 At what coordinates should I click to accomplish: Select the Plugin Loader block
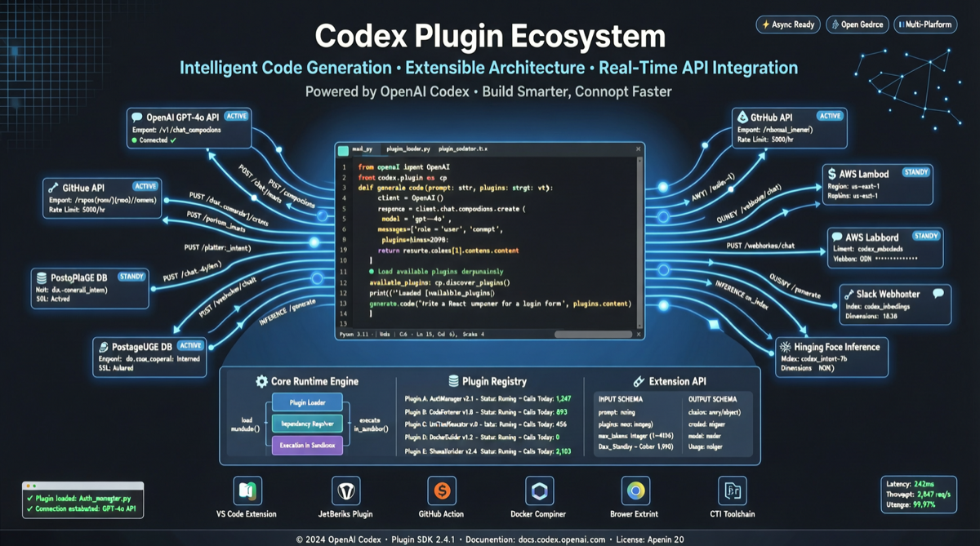(306, 402)
